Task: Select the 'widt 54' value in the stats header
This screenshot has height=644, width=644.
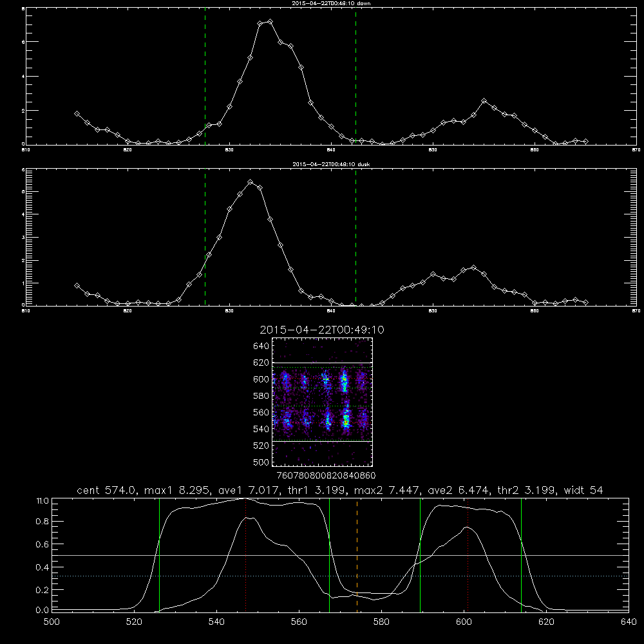Action: point(583,490)
